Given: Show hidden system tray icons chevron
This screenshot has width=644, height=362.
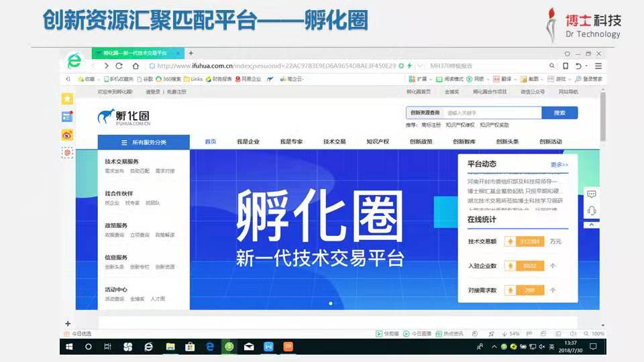Looking at the screenshot, I should coord(494,347).
